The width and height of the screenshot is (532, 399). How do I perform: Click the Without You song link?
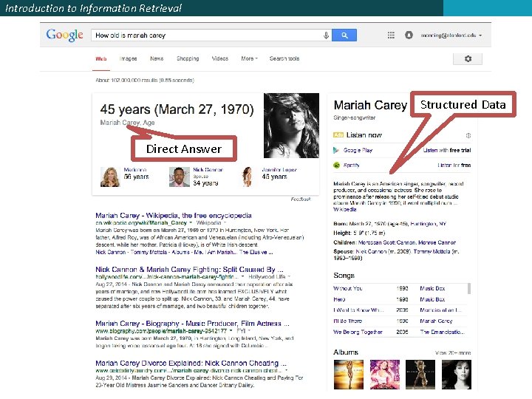point(348,288)
